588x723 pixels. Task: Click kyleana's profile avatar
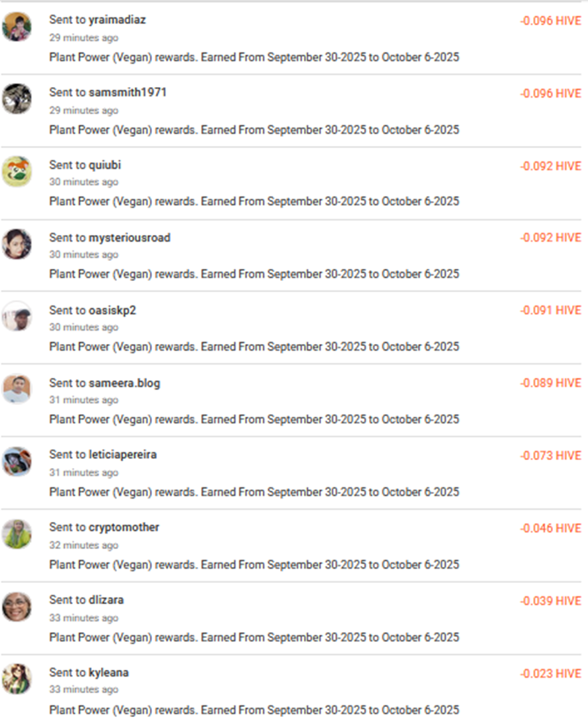[17, 679]
